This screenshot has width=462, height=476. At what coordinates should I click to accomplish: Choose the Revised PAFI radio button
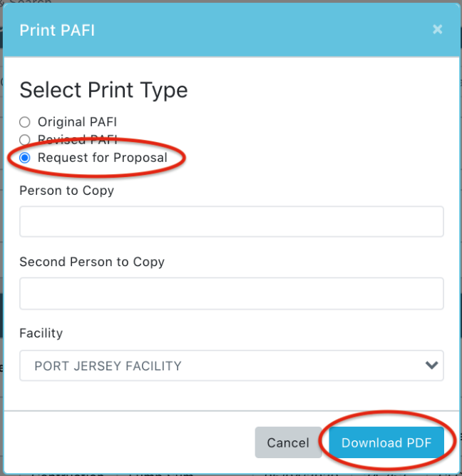point(25,140)
